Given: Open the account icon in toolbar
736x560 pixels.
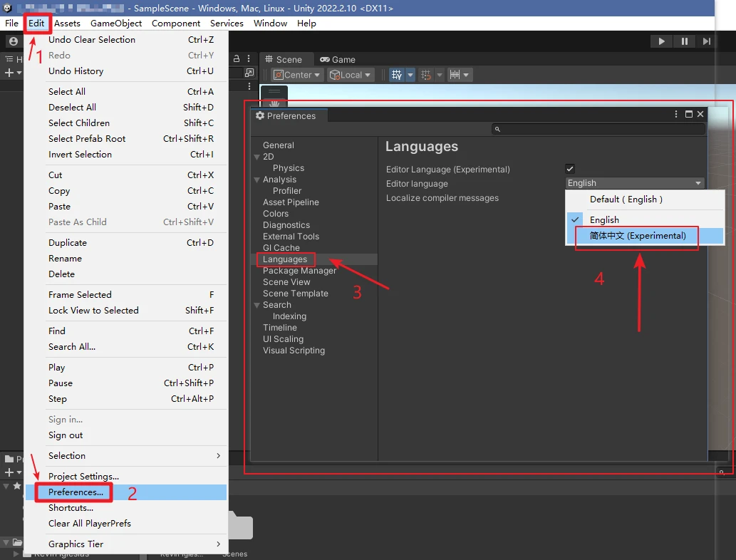Looking at the screenshot, I should click(14, 41).
